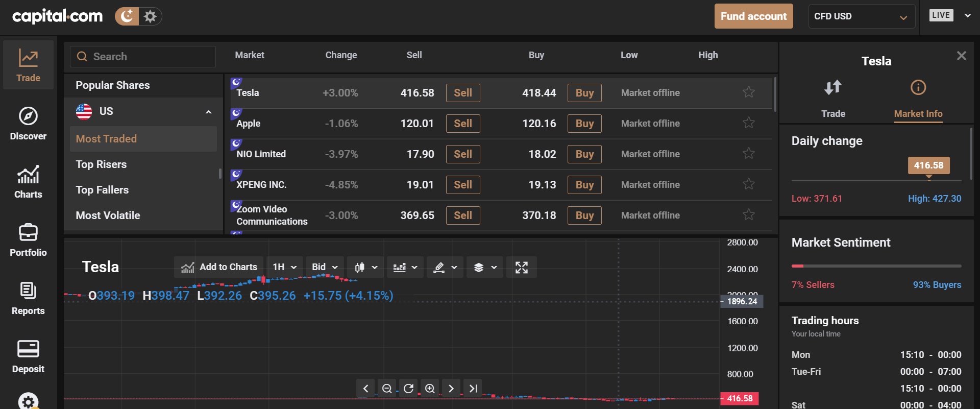The width and height of the screenshot is (980, 409).
Task: Click the Fund account button
Action: [x=754, y=16]
